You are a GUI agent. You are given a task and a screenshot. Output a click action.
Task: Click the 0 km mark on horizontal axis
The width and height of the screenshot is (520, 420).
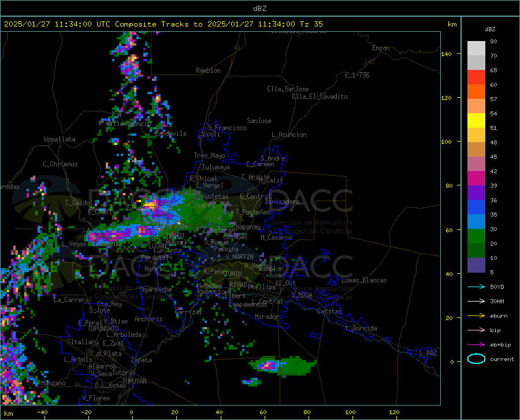[x=132, y=412]
